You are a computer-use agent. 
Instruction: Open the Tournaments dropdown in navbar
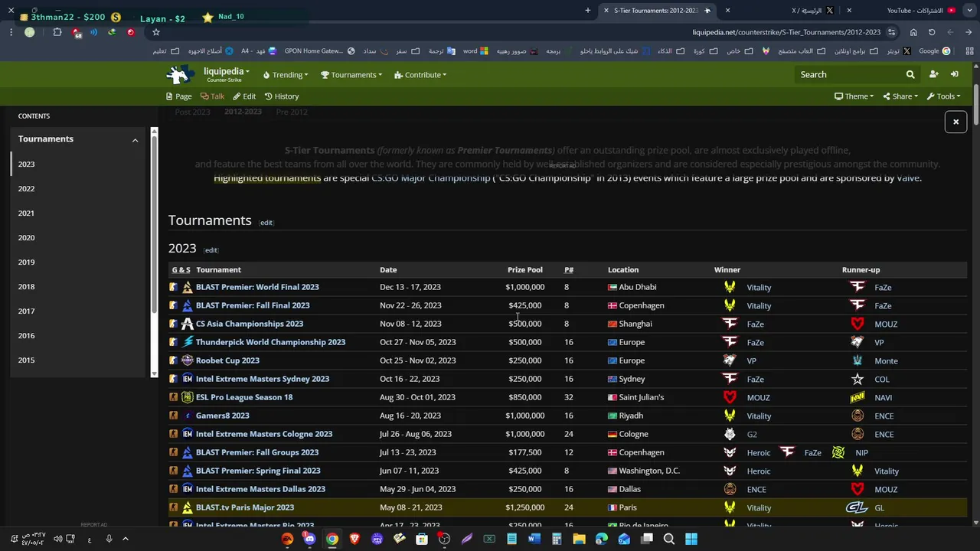[351, 75]
